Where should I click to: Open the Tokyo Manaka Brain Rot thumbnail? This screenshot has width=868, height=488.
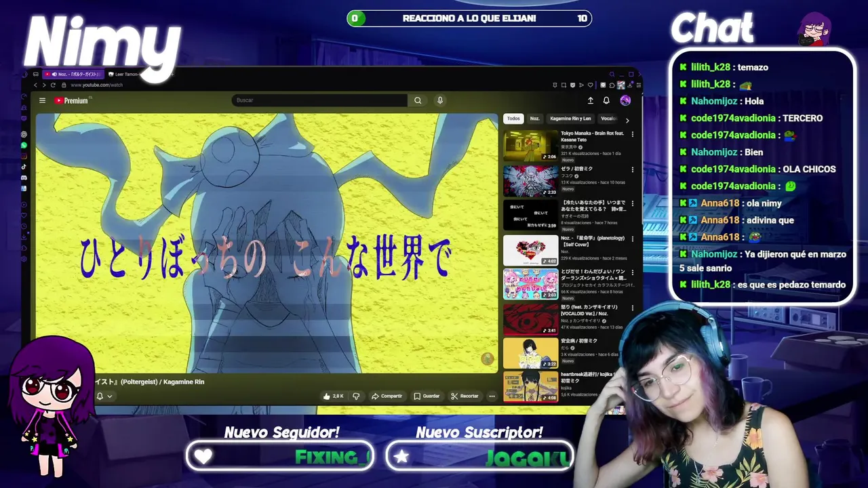pyautogui.click(x=530, y=146)
